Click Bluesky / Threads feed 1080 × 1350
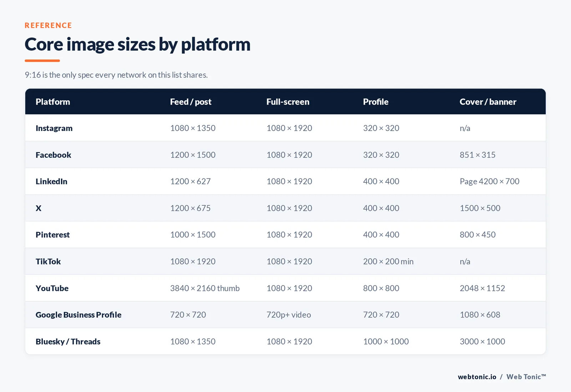Viewport: 571px width, 392px height. pyautogui.click(x=193, y=342)
